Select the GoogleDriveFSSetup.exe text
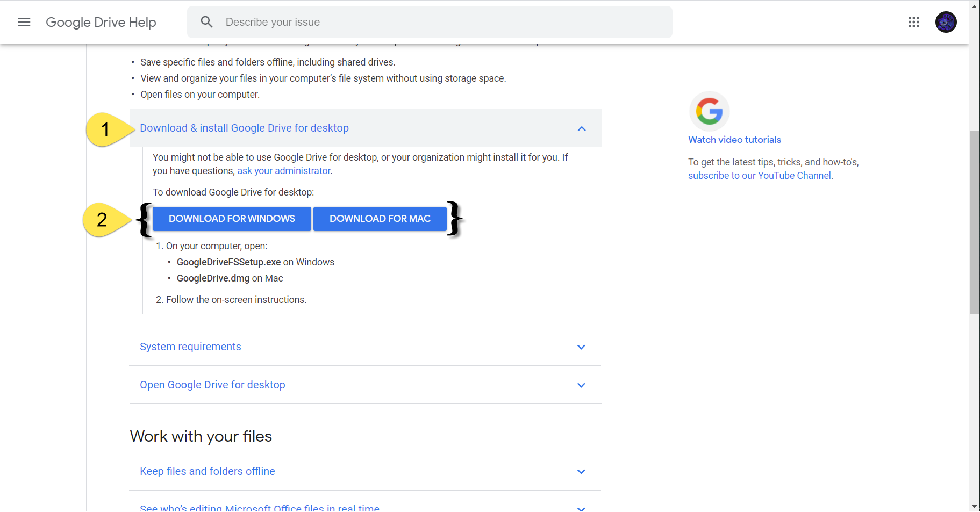 228,262
